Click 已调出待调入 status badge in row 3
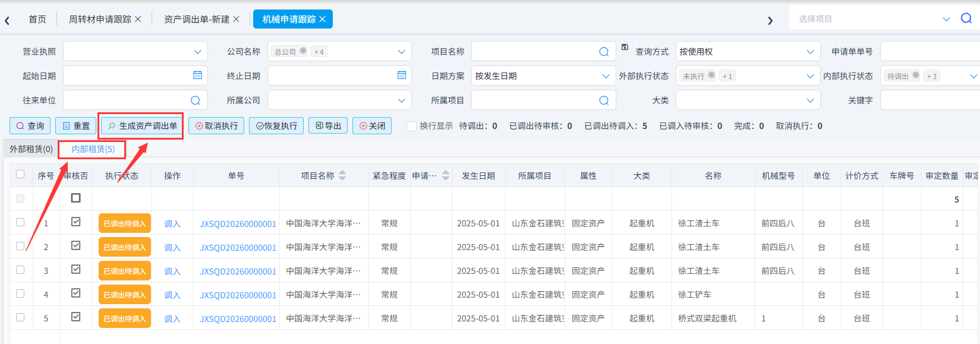The width and height of the screenshot is (980, 344). (124, 271)
